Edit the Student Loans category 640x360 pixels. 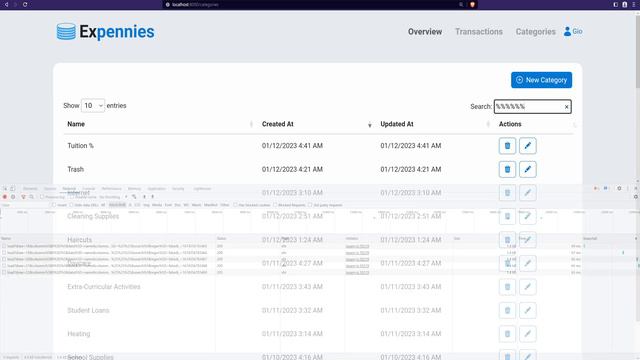(528, 310)
